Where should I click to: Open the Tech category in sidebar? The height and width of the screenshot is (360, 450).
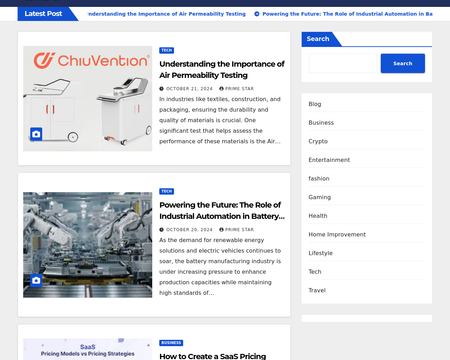[315, 272]
